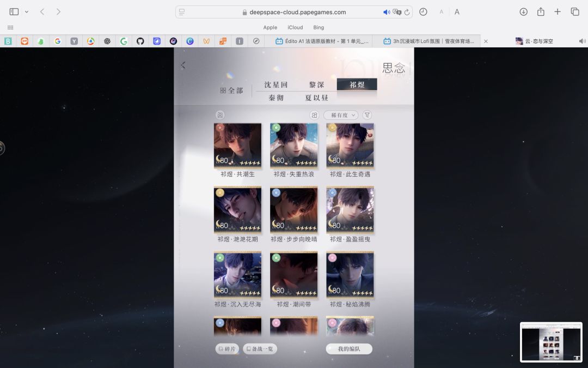588x368 pixels.
Task: Switch to the 夏以昼 tab
Action: pos(316,98)
